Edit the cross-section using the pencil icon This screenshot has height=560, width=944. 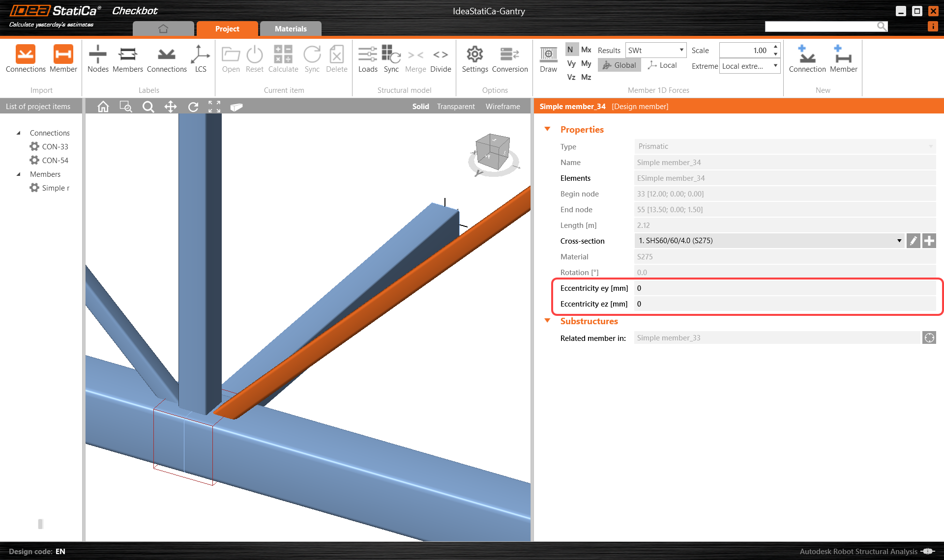913,241
